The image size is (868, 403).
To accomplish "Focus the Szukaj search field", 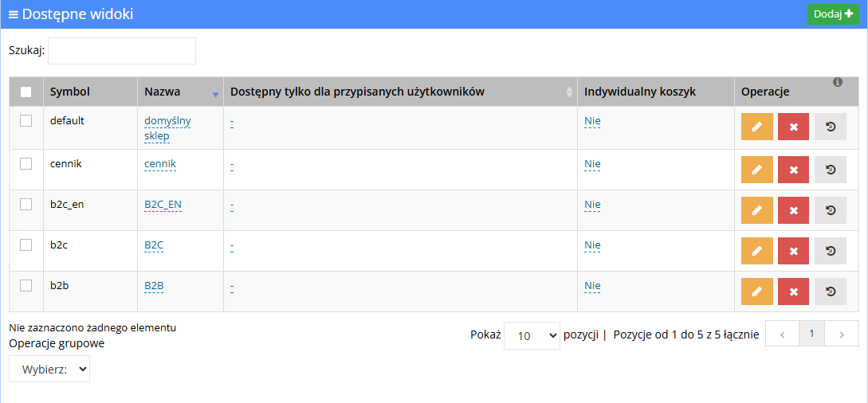I will pyautogui.click(x=122, y=51).
